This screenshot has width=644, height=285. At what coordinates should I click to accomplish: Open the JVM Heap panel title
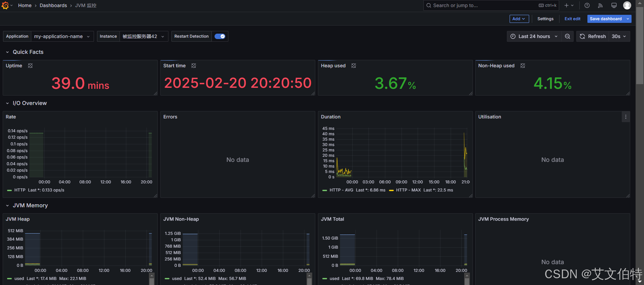[x=18, y=219]
